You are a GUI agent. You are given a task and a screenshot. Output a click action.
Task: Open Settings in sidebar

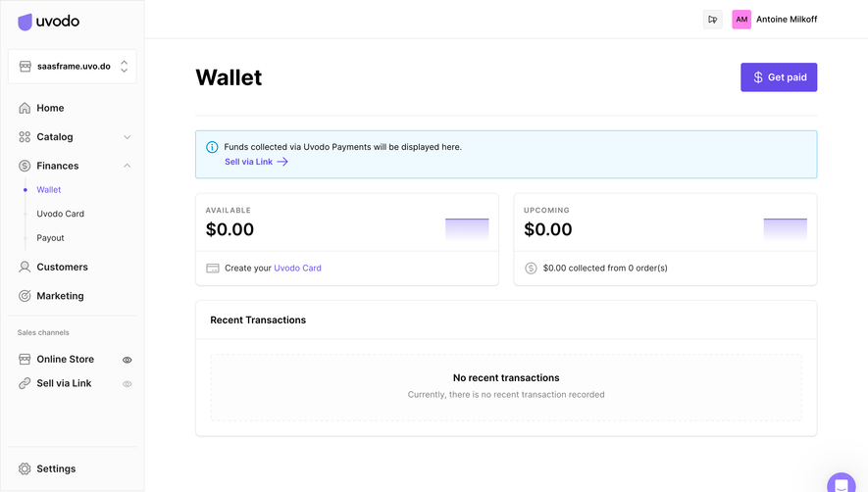(56, 468)
